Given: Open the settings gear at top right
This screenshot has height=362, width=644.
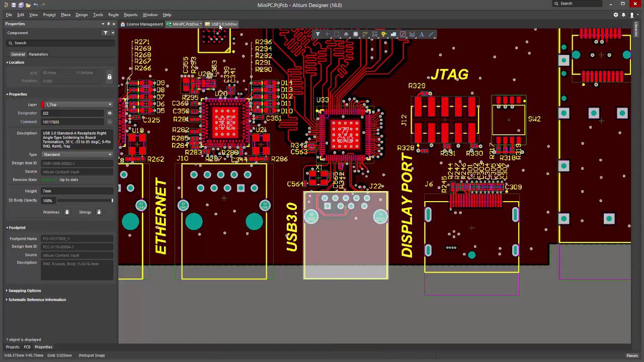Looking at the screenshot, I should click(x=615, y=15).
